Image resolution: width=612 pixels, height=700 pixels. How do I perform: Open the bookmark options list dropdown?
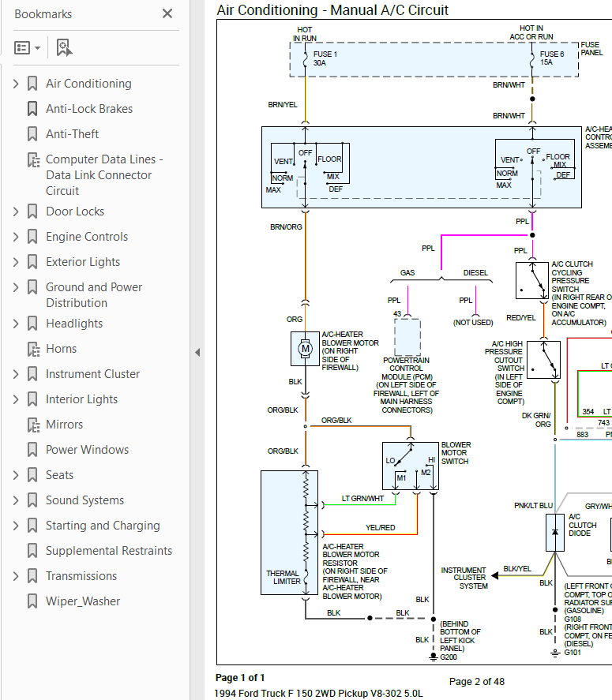(28, 48)
